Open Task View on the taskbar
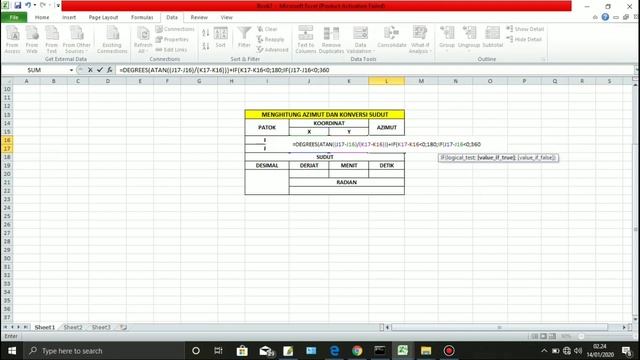Viewport: 640px width, 360px height. [218, 351]
